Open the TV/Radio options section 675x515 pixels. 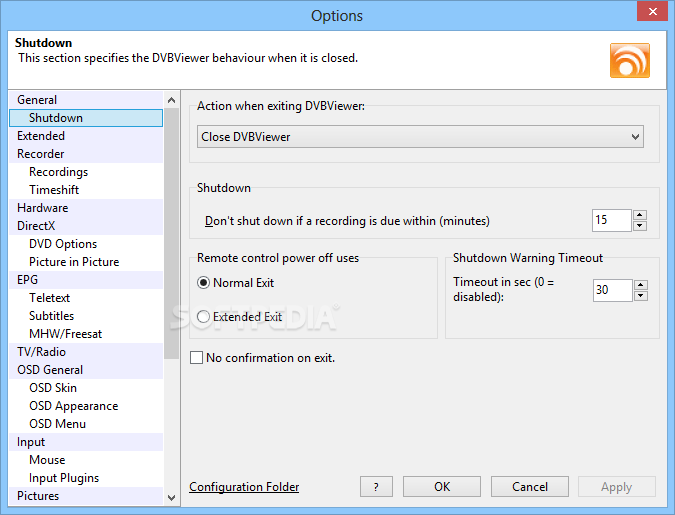pos(86,352)
